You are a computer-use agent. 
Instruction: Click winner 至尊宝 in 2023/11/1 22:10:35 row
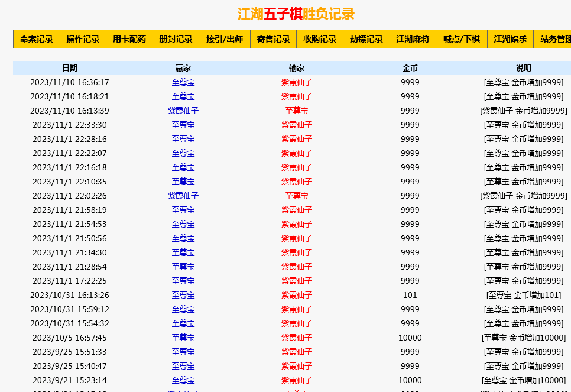point(183,182)
